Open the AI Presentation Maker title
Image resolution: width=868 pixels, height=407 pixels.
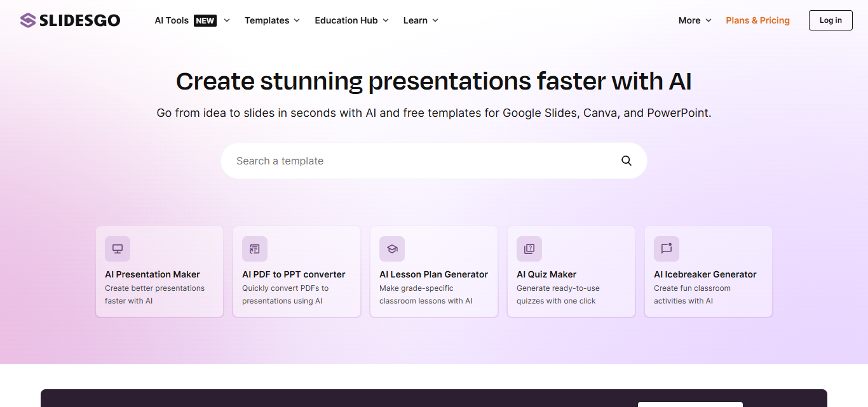point(153,274)
